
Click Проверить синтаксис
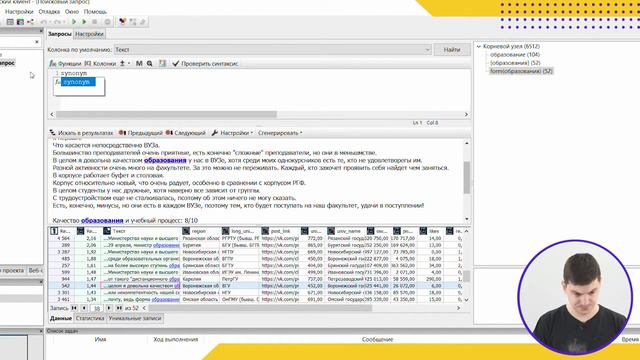[205, 64]
